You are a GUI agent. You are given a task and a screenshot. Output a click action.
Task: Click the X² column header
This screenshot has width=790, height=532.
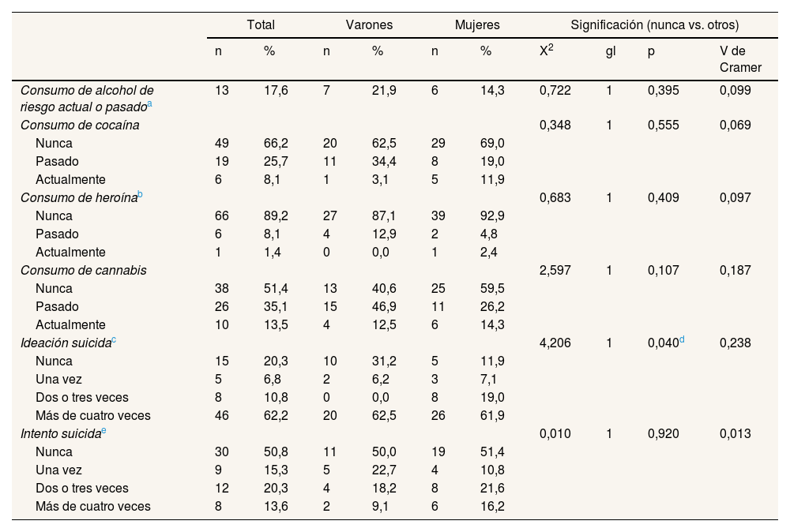(x=545, y=51)
